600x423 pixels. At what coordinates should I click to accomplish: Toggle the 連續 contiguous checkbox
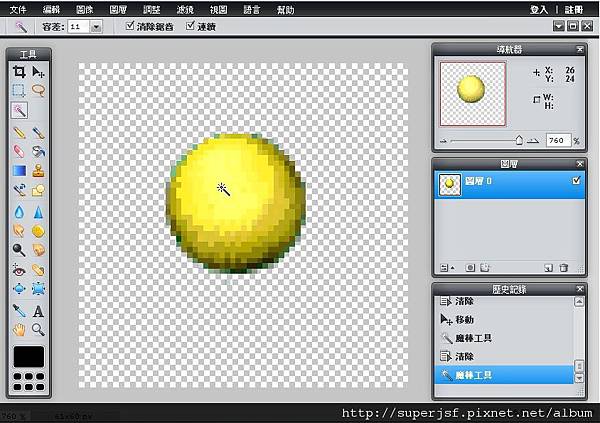[190, 26]
